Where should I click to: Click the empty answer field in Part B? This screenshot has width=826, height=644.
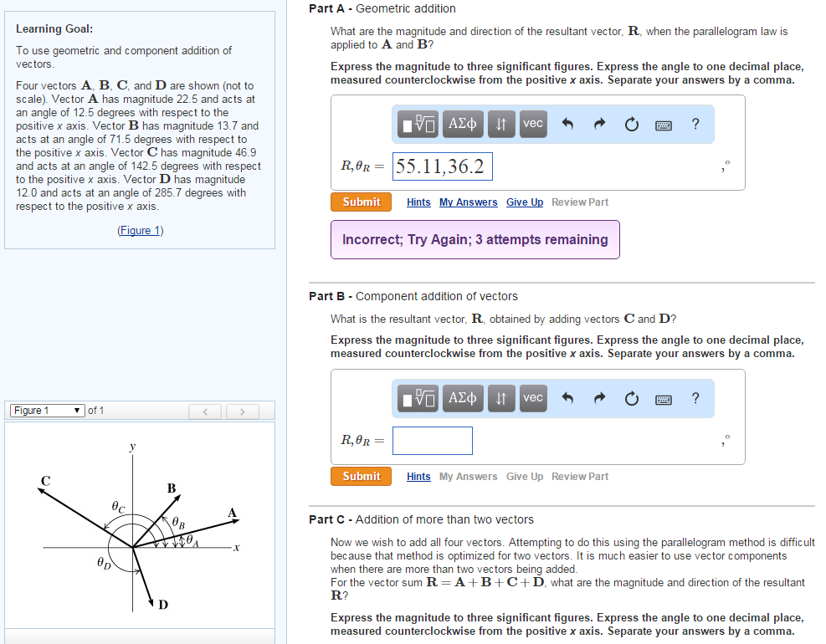[x=433, y=441]
